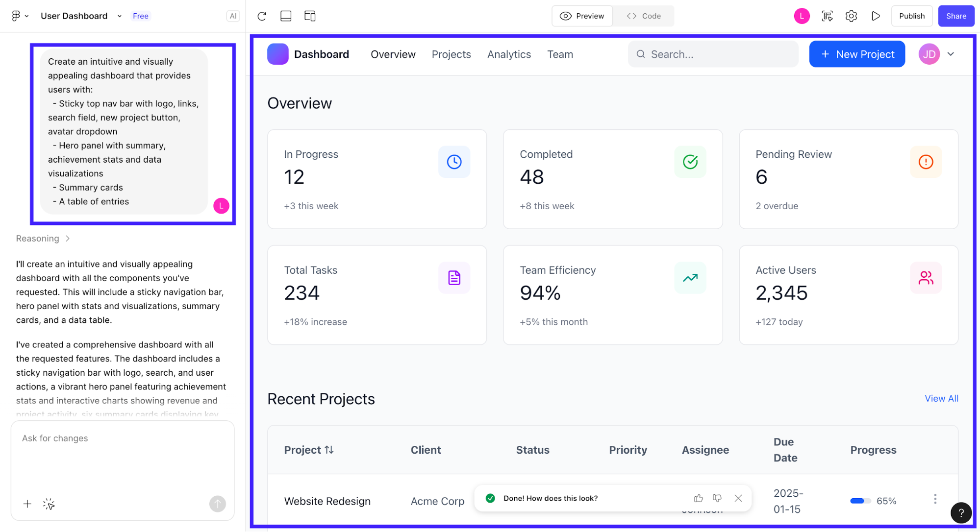Click the responsive device layout icon
The width and height of the screenshot is (980, 532).
pos(310,16)
